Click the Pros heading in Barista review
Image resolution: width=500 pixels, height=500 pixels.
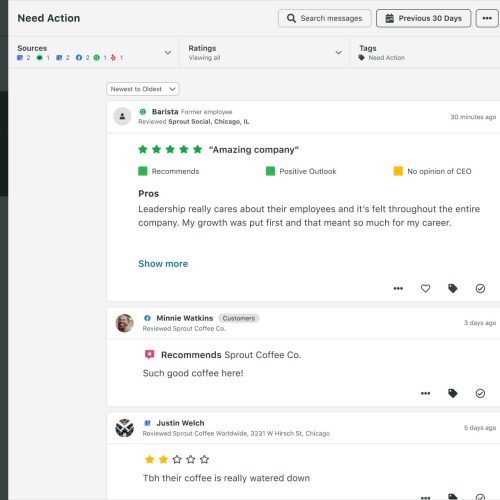point(149,194)
